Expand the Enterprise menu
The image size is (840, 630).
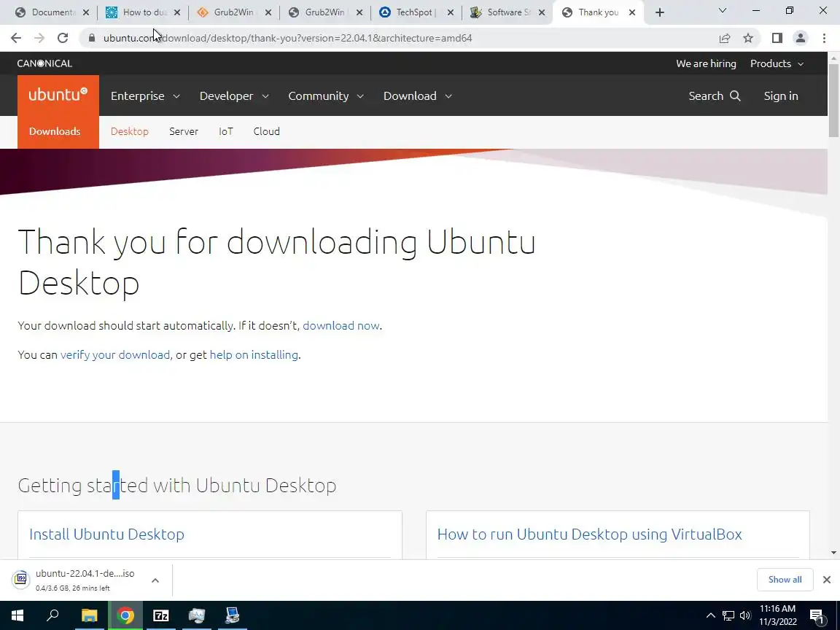point(145,96)
